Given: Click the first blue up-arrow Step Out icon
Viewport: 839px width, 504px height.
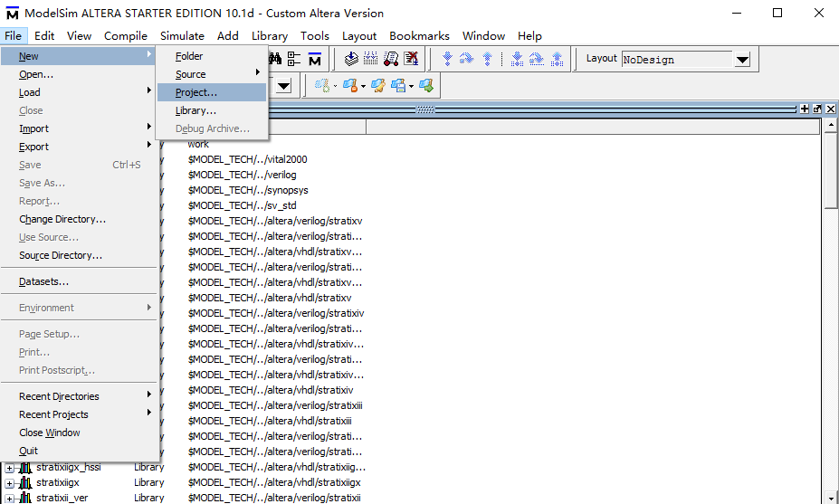Looking at the screenshot, I should [x=487, y=58].
